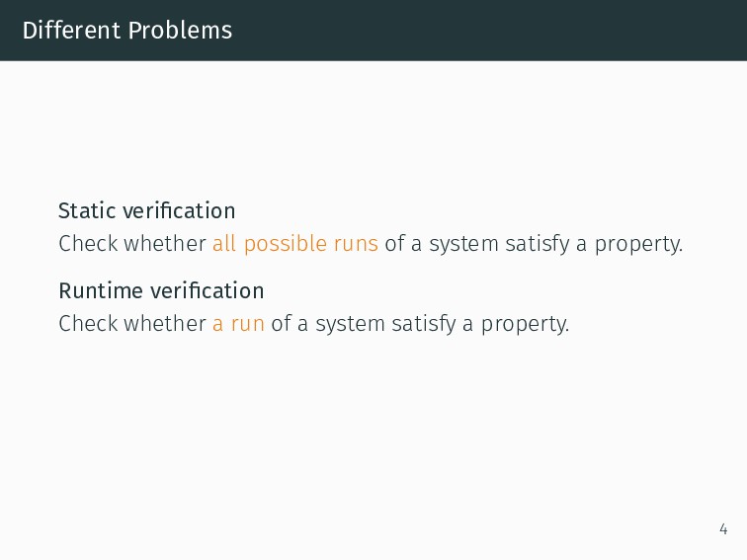The height and width of the screenshot is (560, 747).
Task: Click property. ending the runtime verification sentence
Action: click(525, 324)
